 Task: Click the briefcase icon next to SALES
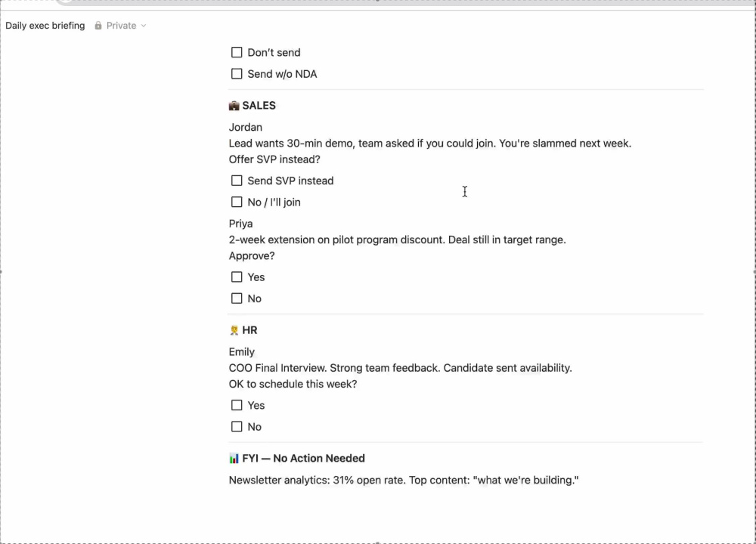(x=234, y=106)
